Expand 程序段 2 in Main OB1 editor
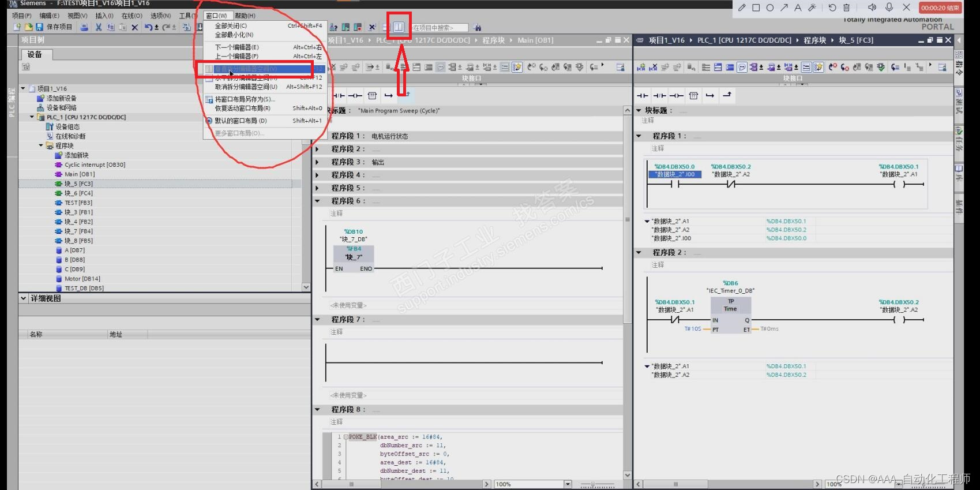The width and height of the screenshot is (980, 490). (x=317, y=149)
